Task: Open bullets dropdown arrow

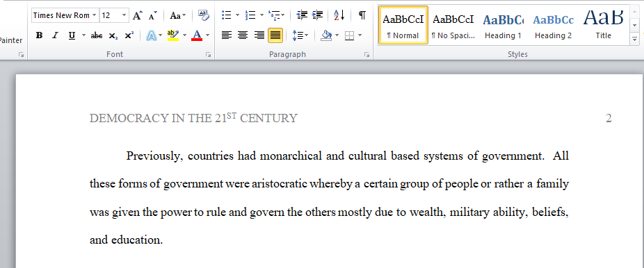Action: [237, 15]
